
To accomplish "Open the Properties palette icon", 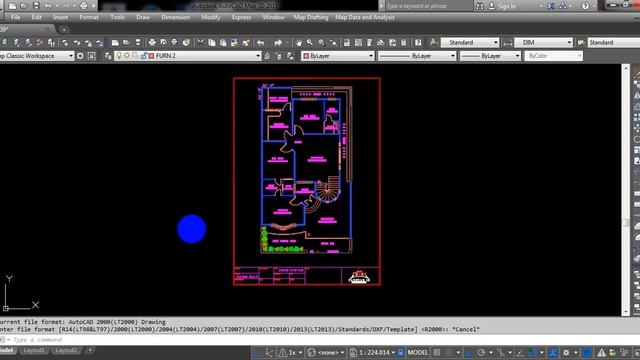I will point(347,42).
